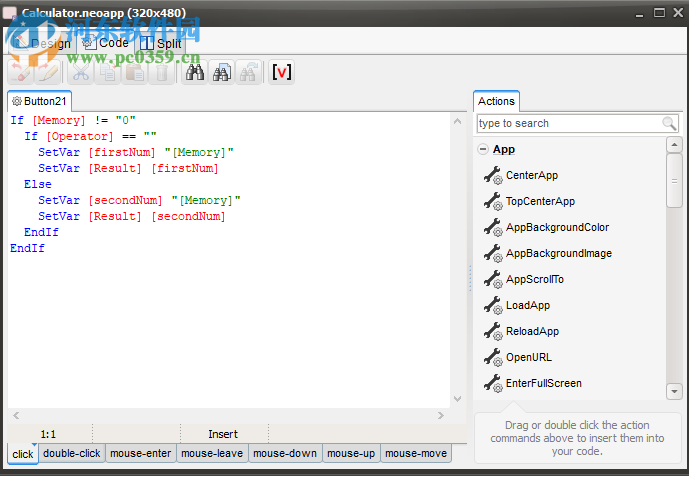The width and height of the screenshot is (689, 478).
Task: Collapse the App actions group
Action: (x=483, y=149)
